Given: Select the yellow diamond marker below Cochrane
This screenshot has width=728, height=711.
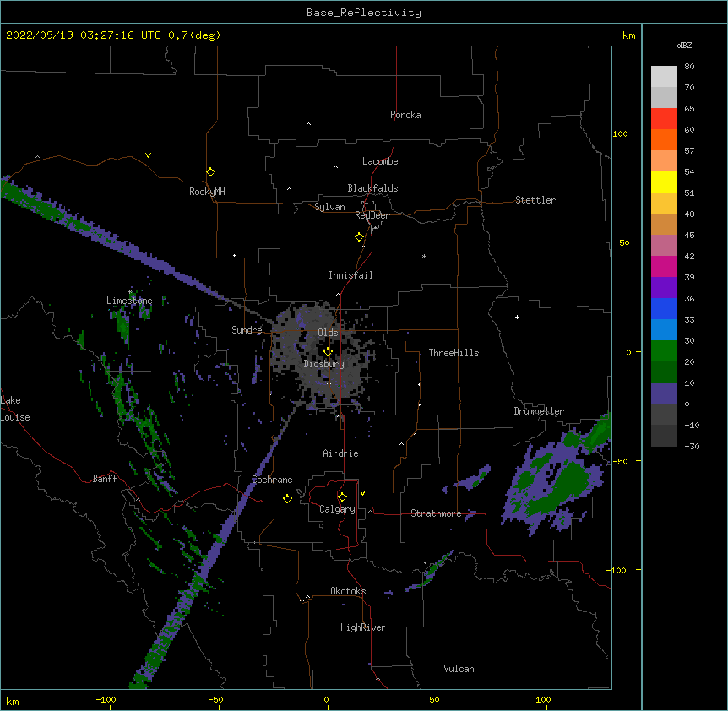Looking at the screenshot, I should click(x=287, y=498).
